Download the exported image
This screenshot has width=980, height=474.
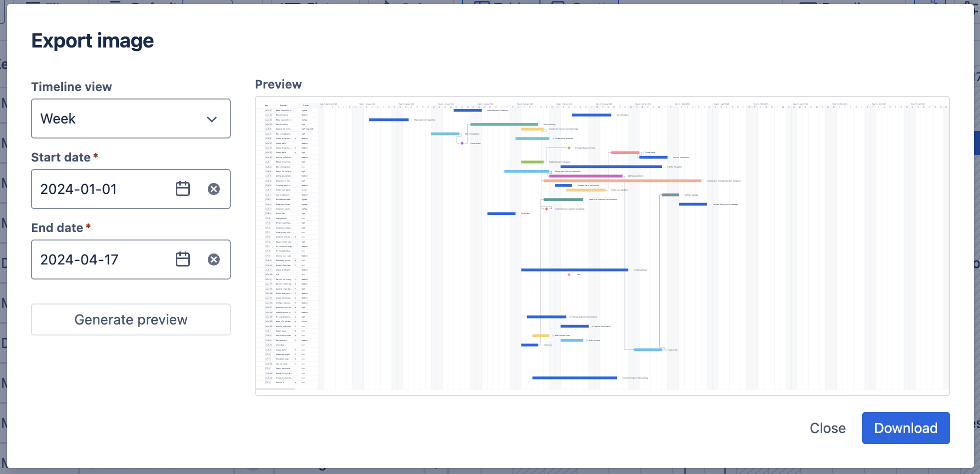[905, 428]
